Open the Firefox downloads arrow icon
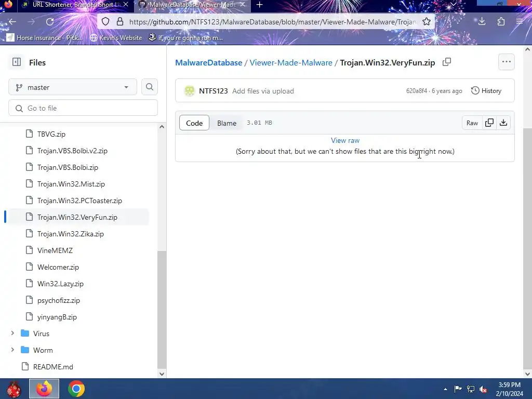 (x=482, y=22)
